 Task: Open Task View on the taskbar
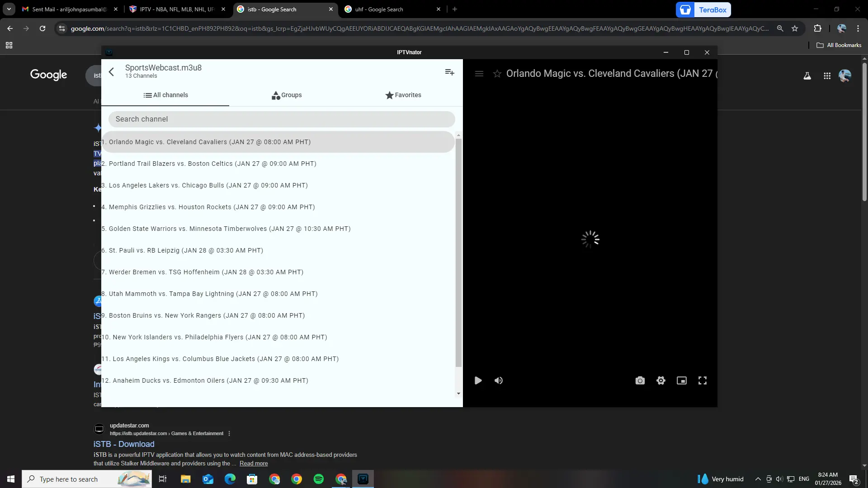(163, 479)
